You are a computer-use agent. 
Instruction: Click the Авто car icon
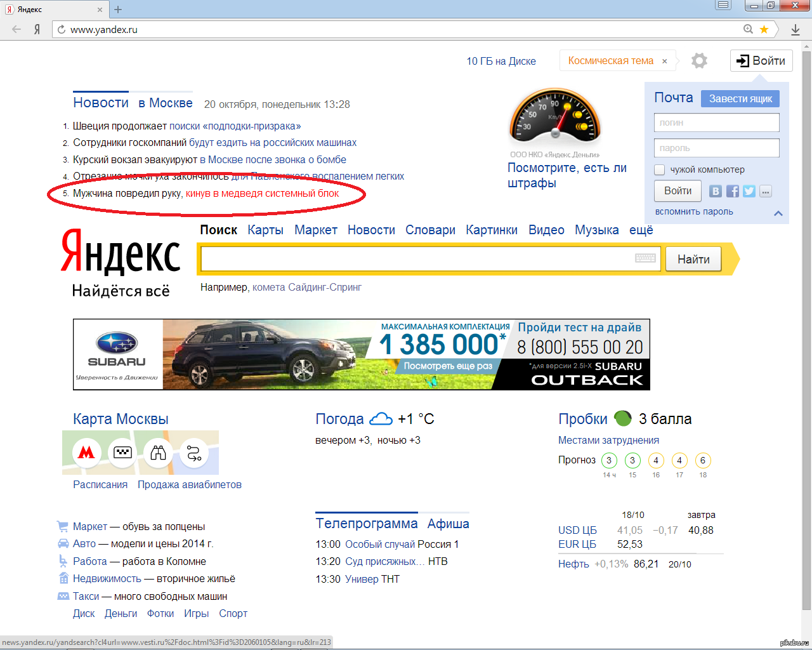(x=63, y=543)
